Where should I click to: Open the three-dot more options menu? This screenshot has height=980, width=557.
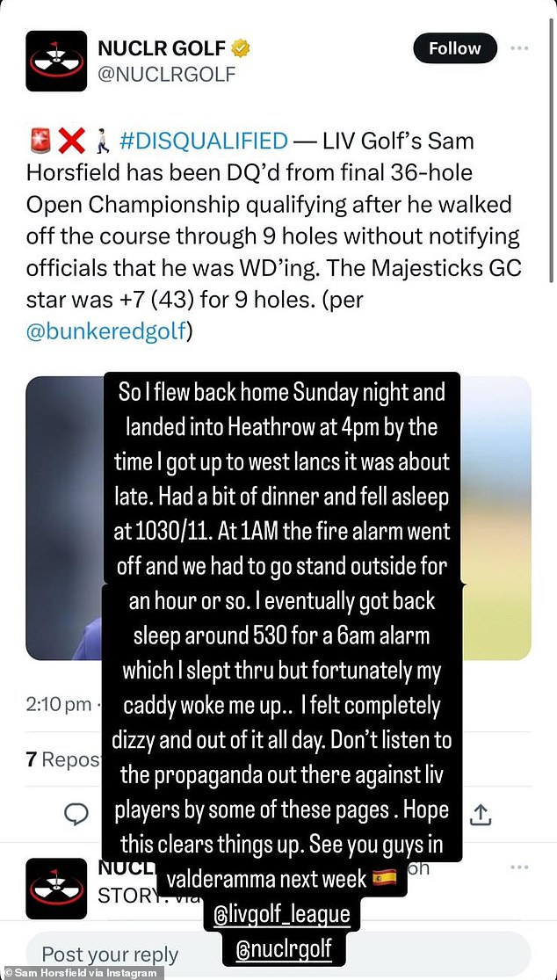tap(521, 48)
